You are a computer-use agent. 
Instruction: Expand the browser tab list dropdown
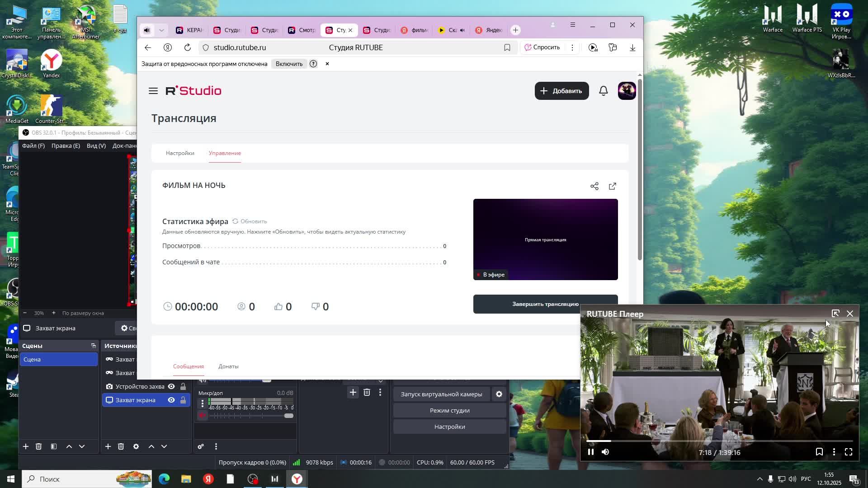161,30
